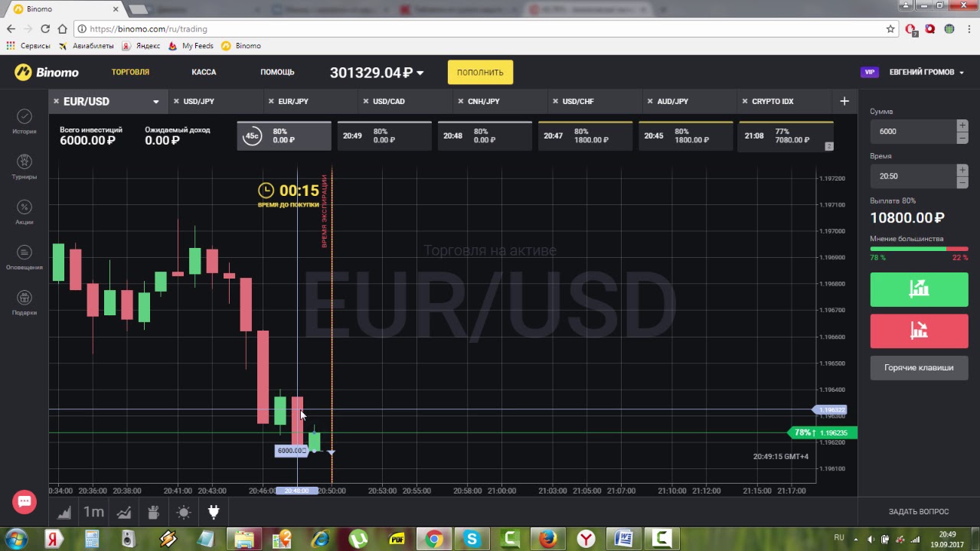
Task: Click the Сумма input field
Action: pyautogui.click(x=913, y=132)
